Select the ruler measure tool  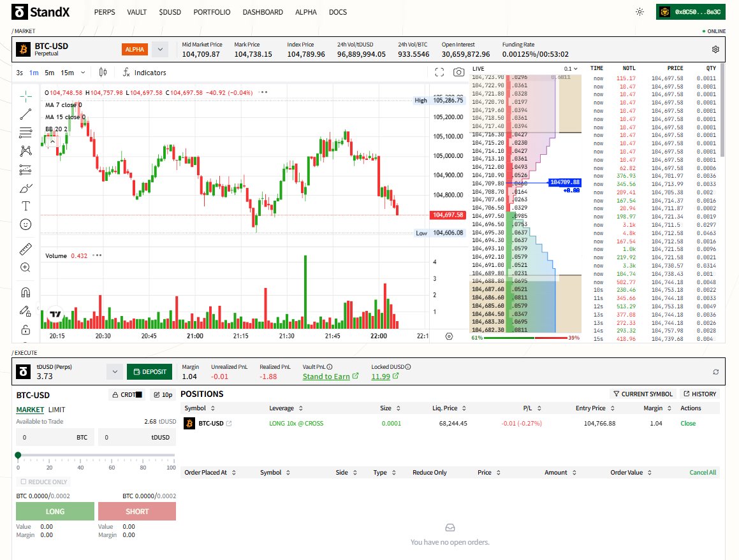tap(26, 248)
